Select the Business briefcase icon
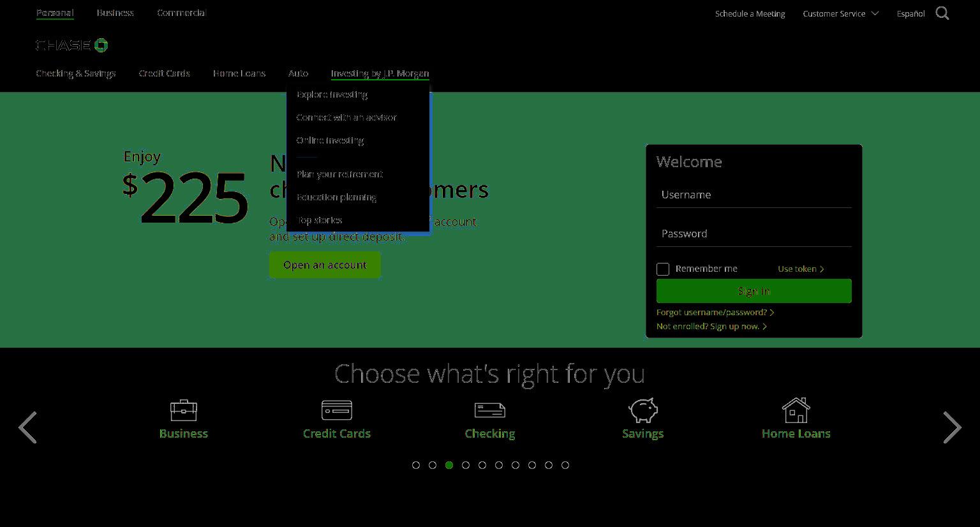Viewport: 980px width, 527px height. [184, 410]
